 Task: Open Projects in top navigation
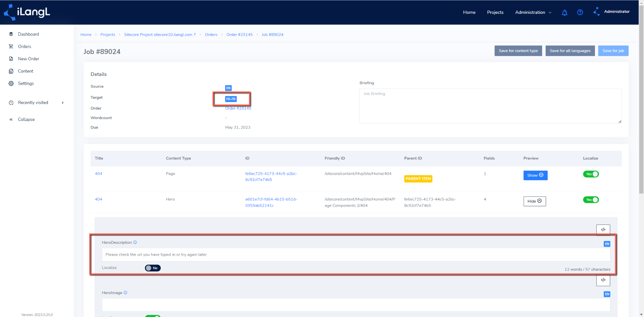495,12
